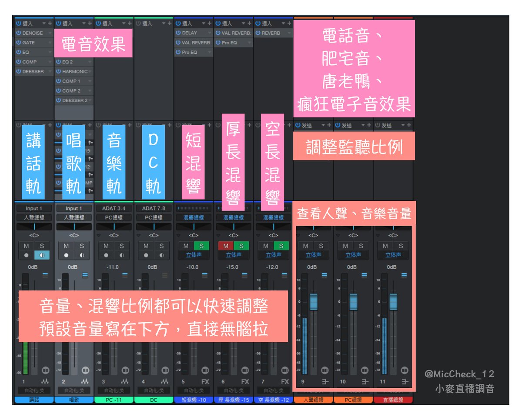
Task: Click volume fader handle on channel 10
Action: tap(354, 302)
